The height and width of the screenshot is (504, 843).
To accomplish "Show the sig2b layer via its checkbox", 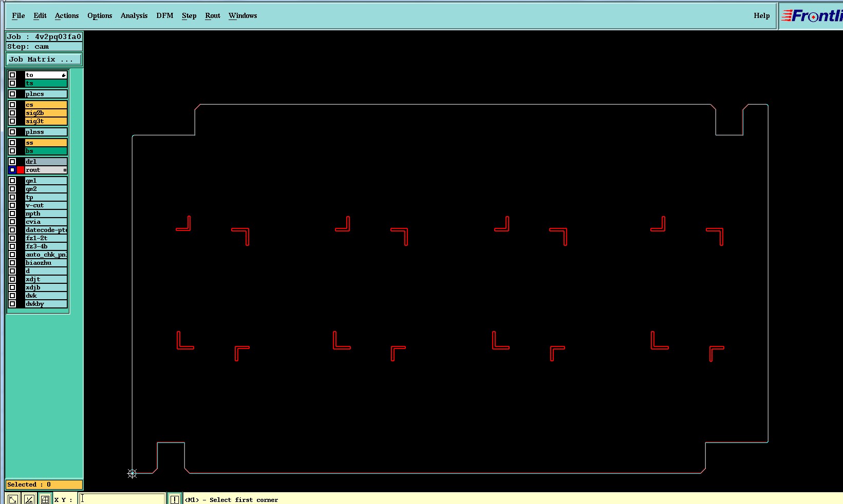I will click(12, 113).
